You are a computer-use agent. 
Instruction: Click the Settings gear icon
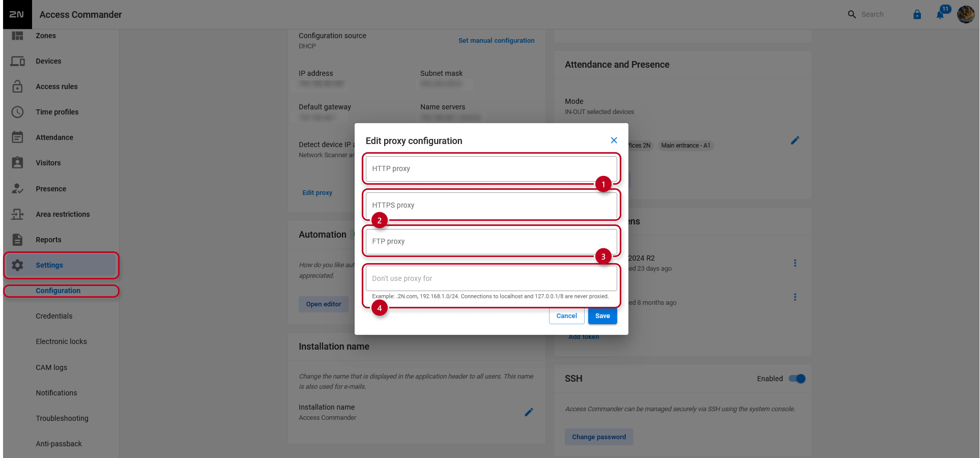coord(18,265)
